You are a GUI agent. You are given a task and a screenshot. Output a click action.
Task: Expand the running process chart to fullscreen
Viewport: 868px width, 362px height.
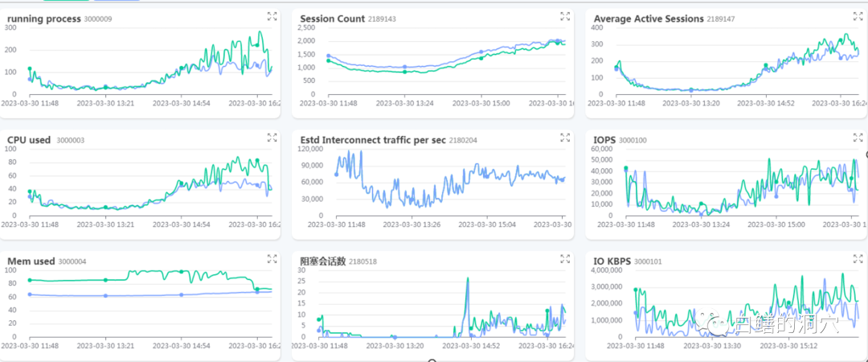pyautogui.click(x=272, y=15)
